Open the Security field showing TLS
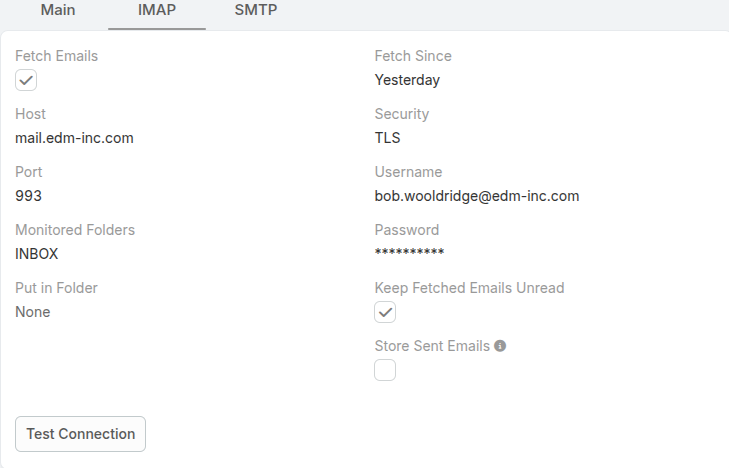 [387, 138]
